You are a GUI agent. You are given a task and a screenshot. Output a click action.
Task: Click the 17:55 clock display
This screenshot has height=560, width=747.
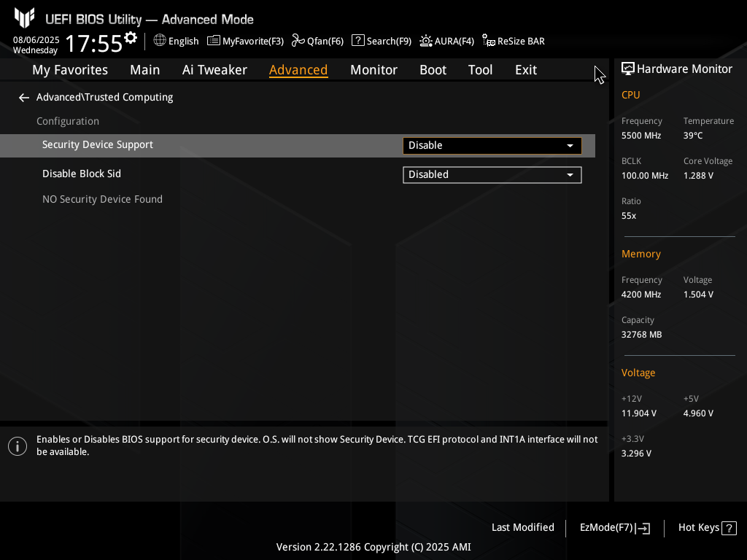point(94,44)
